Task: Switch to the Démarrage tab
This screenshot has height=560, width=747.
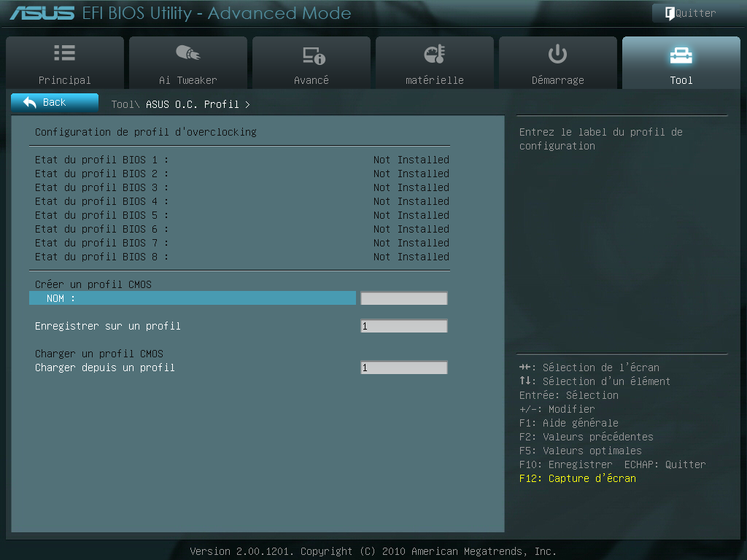Action: click(558, 64)
